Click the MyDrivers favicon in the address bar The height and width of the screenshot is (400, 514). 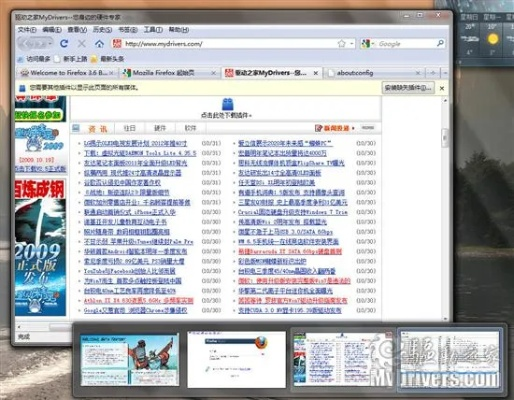pos(117,44)
